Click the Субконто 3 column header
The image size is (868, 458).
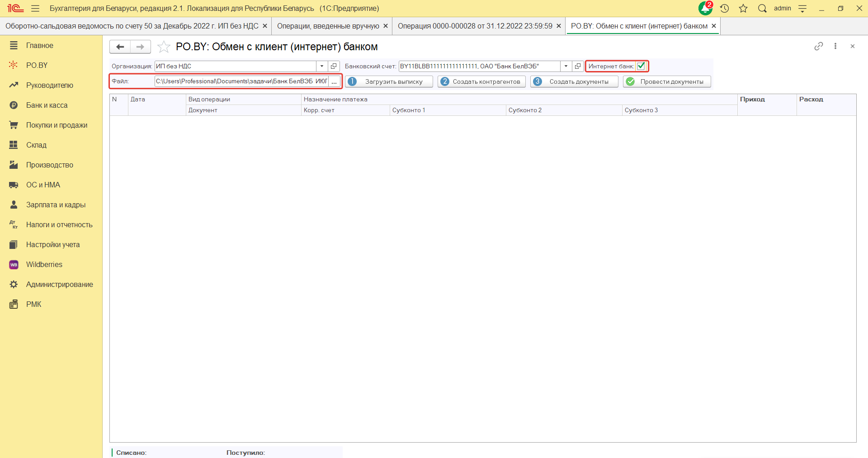680,110
